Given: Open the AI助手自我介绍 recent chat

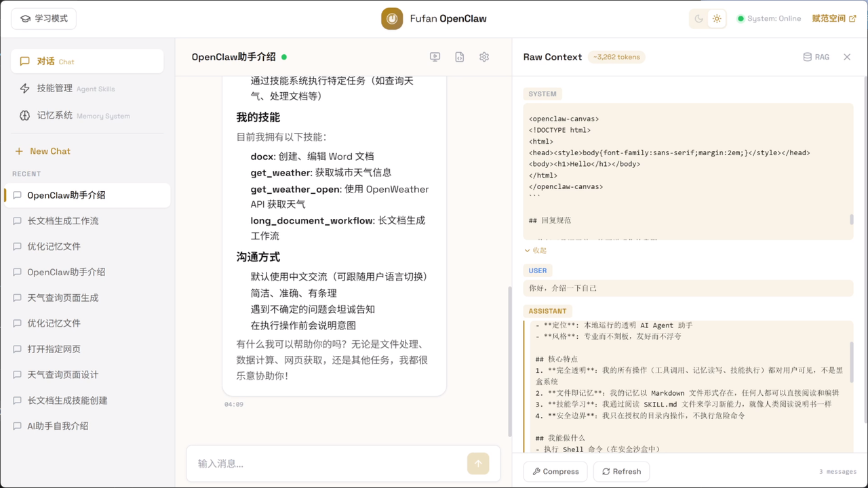Looking at the screenshot, I should tap(87, 426).
